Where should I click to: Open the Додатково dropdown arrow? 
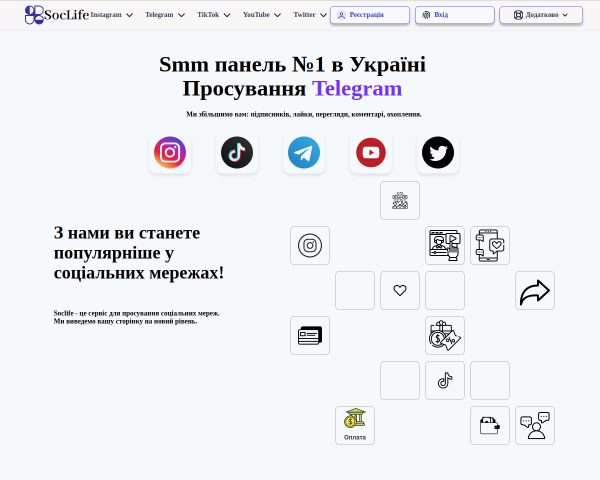point(565,15)
